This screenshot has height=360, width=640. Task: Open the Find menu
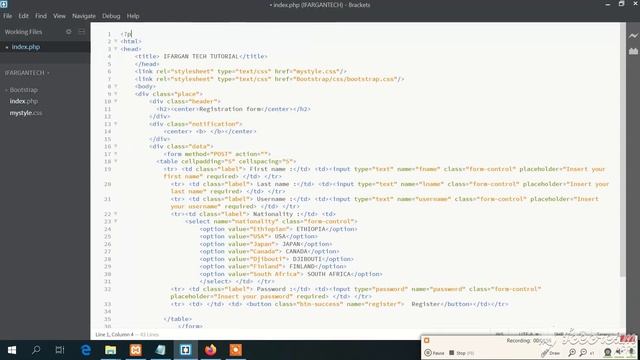pos(41,16)
